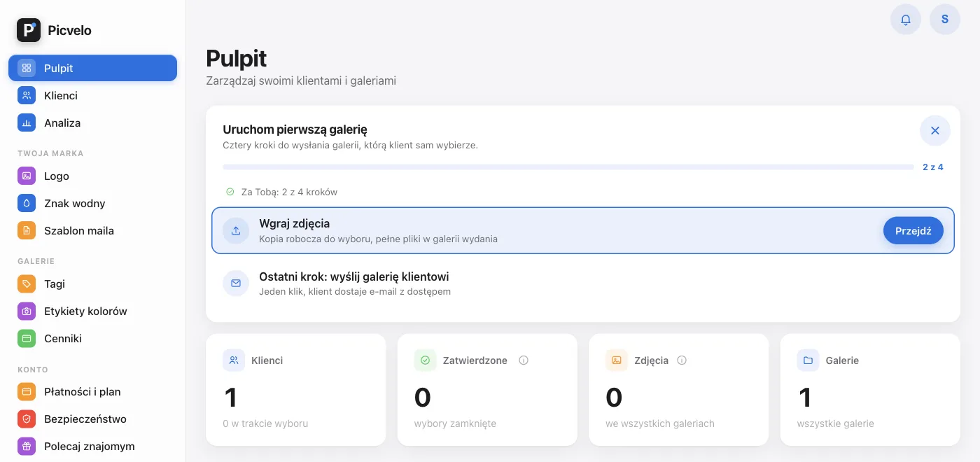Viewport: 980px width, 462px height.
Task: Open Klienci in the sidebar
Action: click(92, 95)
